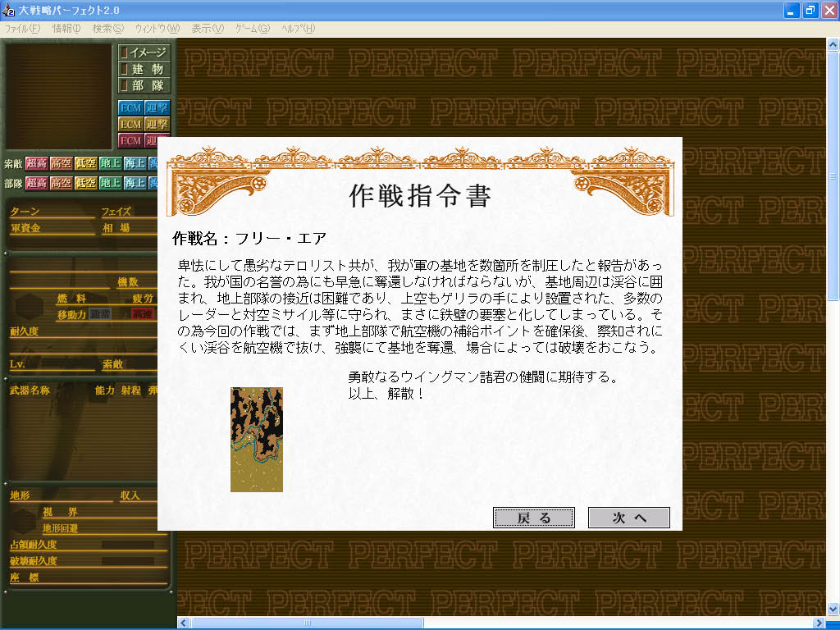Open the 情報(I) menu
Viewport: 840px width, 630px height.
[66, 29]
